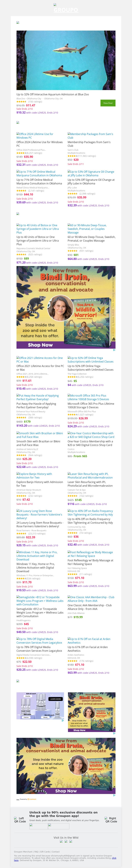This screenshot has height=868, width=132.
Task: Click the first social icon under Visit Us
Action: (x=61, y=841)
